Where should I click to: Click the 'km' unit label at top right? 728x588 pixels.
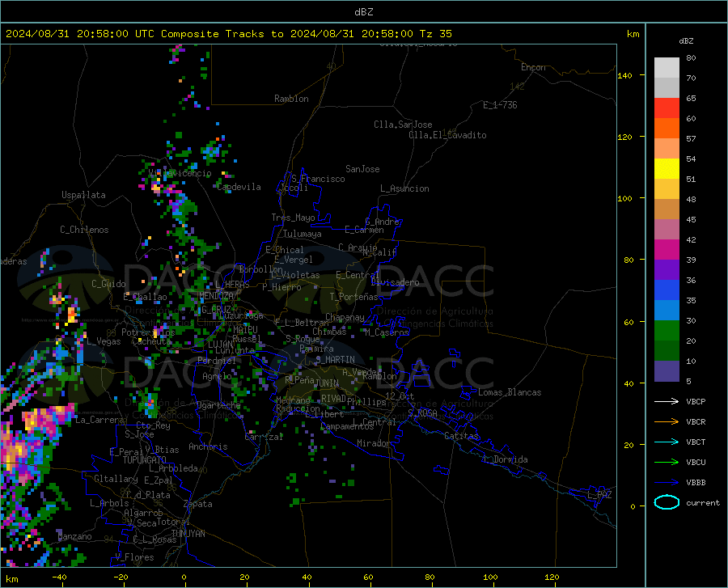click(633, 34)
